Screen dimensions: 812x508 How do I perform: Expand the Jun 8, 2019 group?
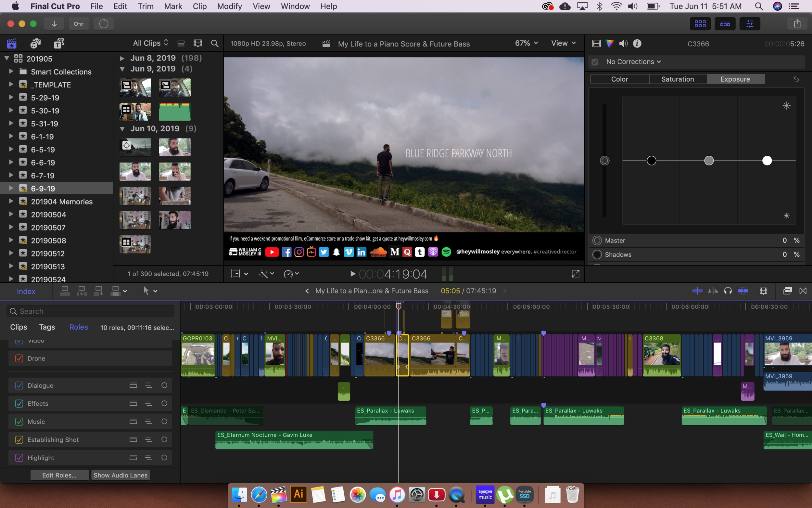pos(122,58)
